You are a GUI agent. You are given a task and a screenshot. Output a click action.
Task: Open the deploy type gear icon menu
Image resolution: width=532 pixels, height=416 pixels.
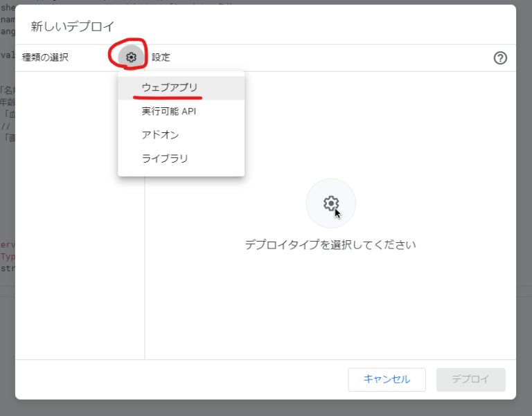pos(131,57)
